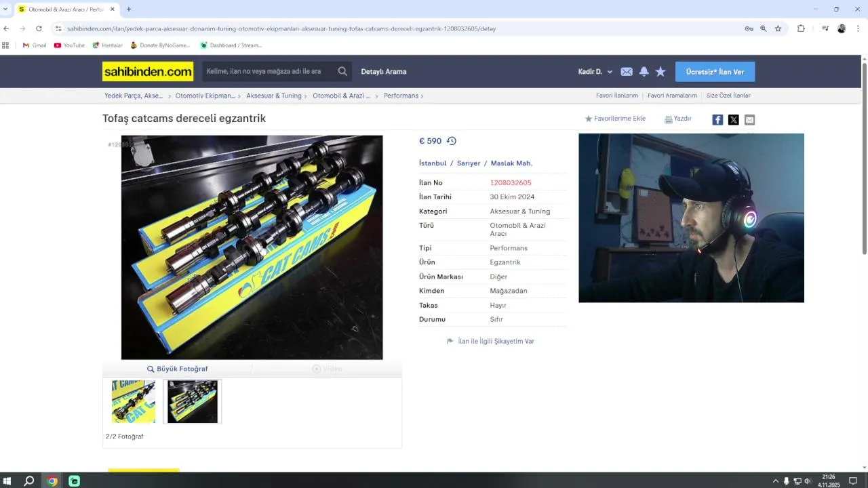Click the Maslak Mah. location link
868x488 pixels.
click(511, 163)
